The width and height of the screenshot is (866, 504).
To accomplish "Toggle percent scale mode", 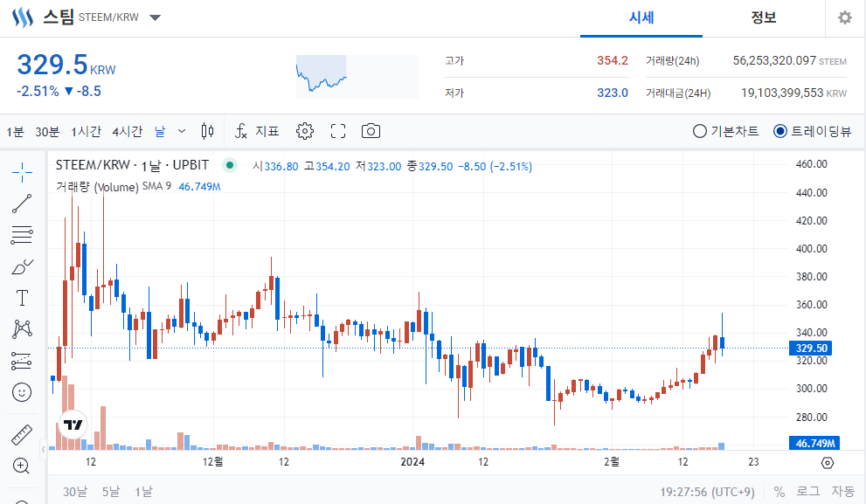I will click(x=779, y=491).
